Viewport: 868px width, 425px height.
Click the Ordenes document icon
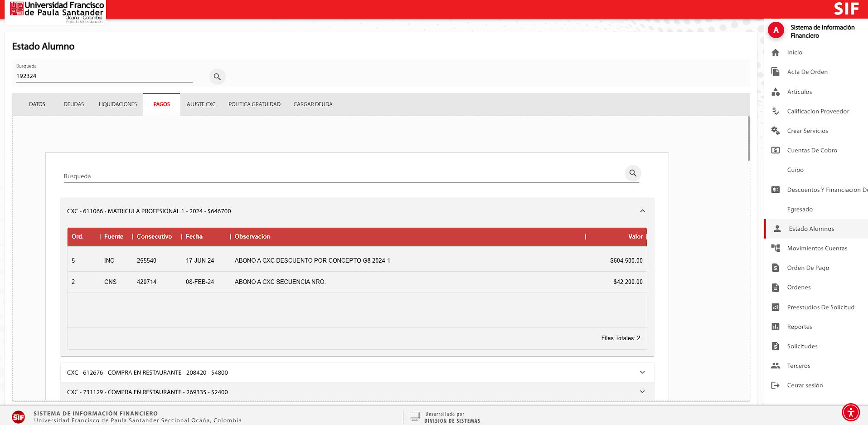coord(776,287)
